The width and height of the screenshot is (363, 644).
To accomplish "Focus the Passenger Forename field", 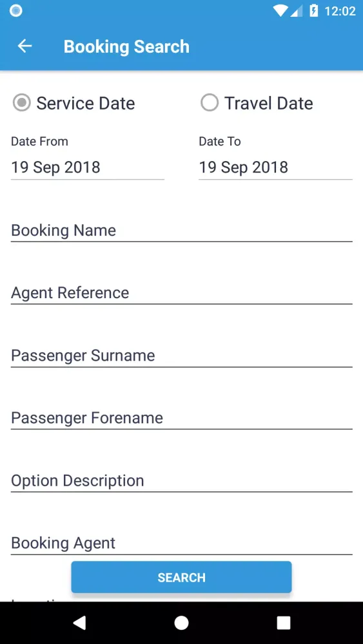I will click(x=181, y=418).
